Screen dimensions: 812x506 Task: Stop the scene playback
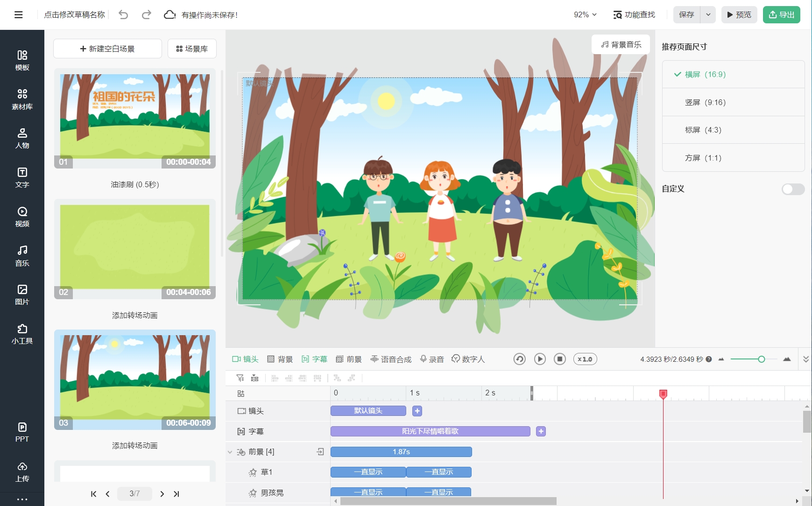[560, 359]
